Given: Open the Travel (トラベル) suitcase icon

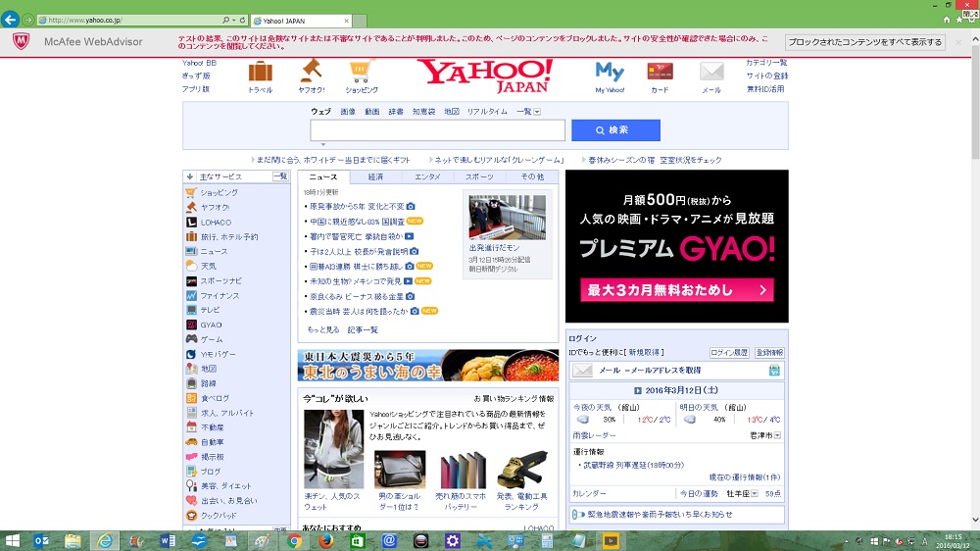Looking at the screenshot, I should [x=260, y=73].
